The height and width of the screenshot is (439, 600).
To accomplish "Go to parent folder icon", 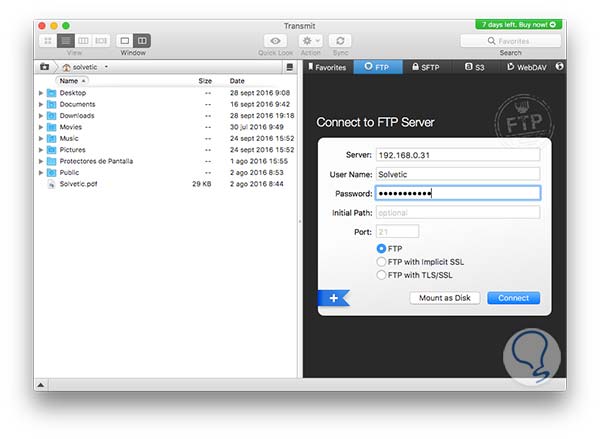I will point(45,67).
